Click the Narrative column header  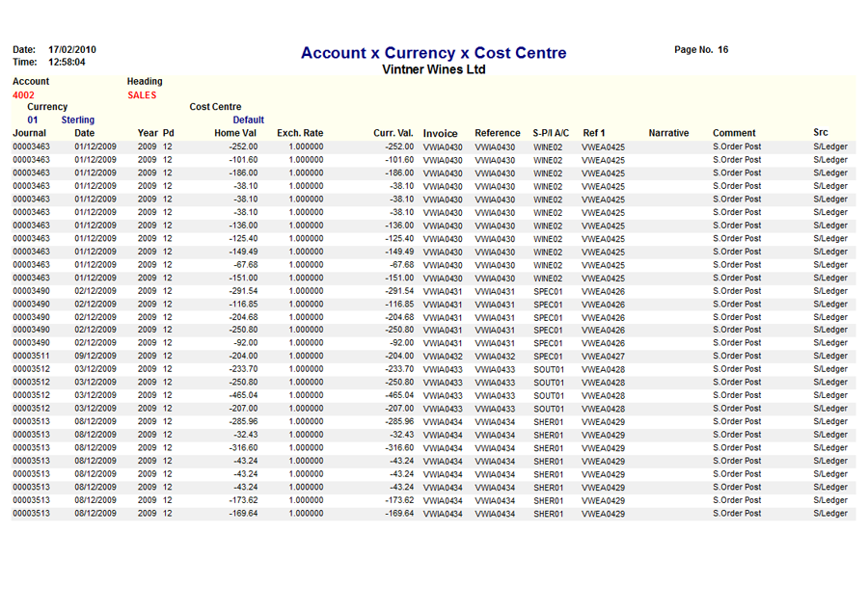click(668, 133)
